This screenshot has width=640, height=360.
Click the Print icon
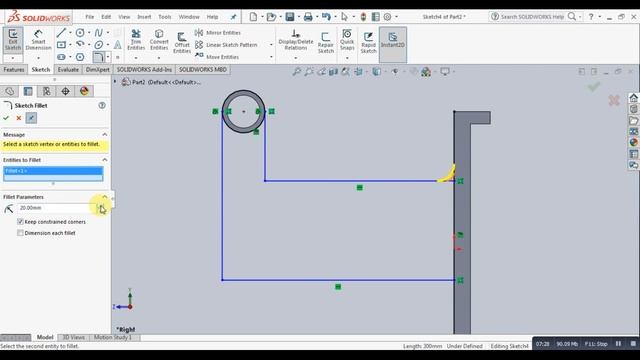(x=308, y=17)
